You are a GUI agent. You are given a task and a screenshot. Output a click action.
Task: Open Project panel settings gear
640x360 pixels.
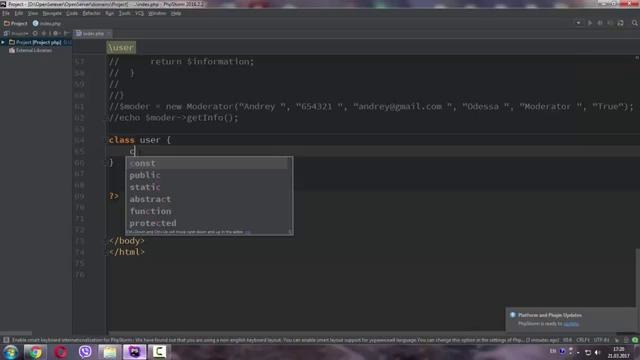[56, 33]
